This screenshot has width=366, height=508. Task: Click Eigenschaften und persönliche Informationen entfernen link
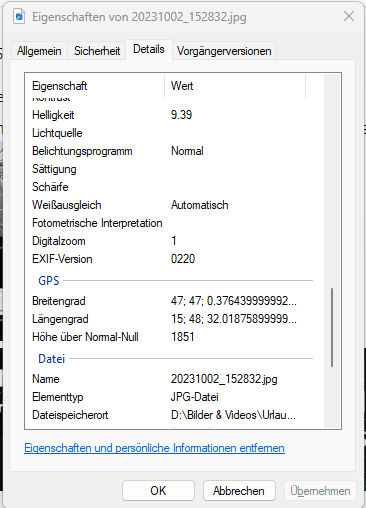[154, 448]
